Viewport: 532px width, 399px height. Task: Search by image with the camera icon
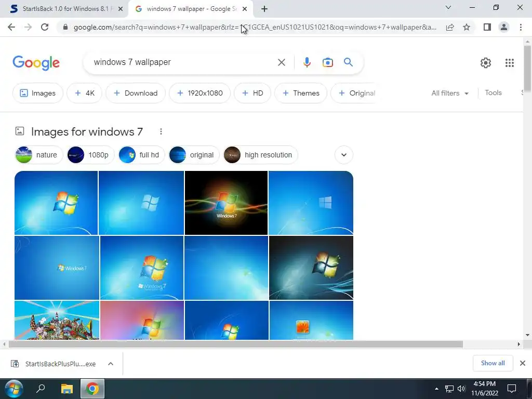(x=327, y=62)
